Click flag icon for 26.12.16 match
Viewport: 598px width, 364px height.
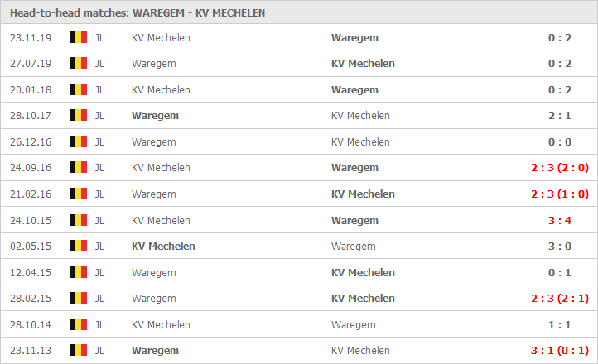[78, 141]
